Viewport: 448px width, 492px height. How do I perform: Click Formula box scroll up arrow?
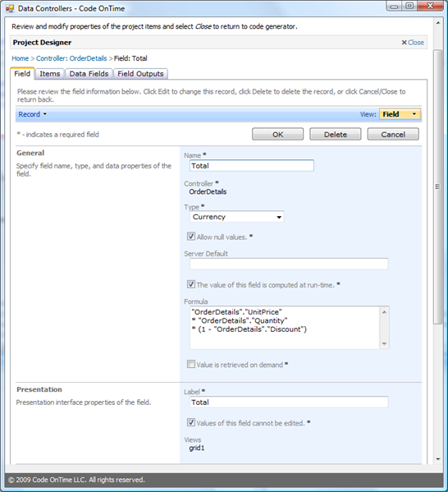(x=384, y=311)
